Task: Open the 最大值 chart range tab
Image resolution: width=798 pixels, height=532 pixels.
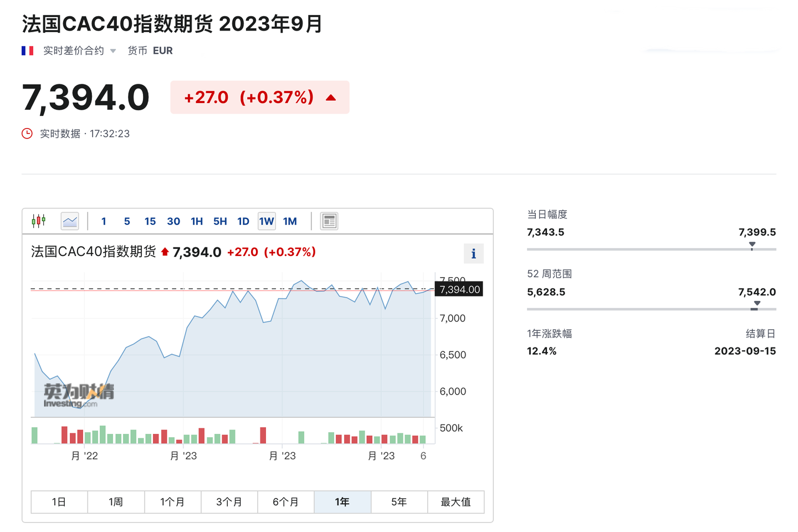Action: 456,502
